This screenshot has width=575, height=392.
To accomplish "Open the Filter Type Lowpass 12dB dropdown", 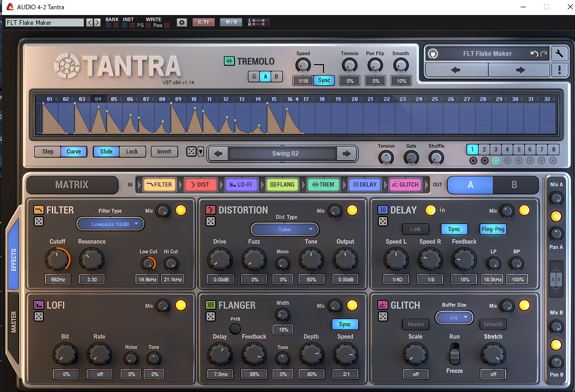I will click(x=110, y=224).
